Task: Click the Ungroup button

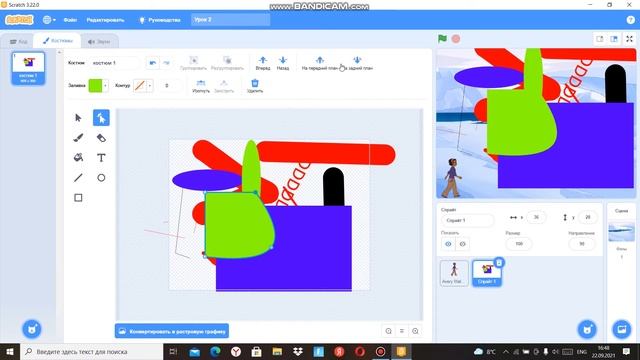Action: (x=227, y=63)
